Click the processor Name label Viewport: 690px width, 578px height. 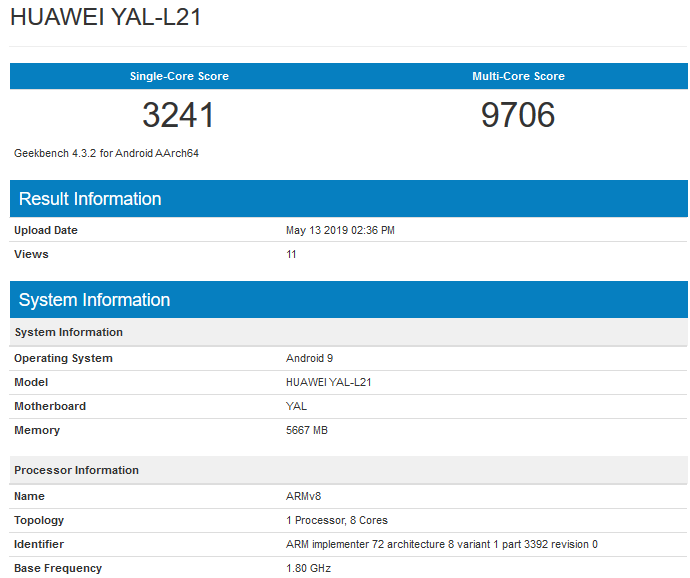pos(29,496)
